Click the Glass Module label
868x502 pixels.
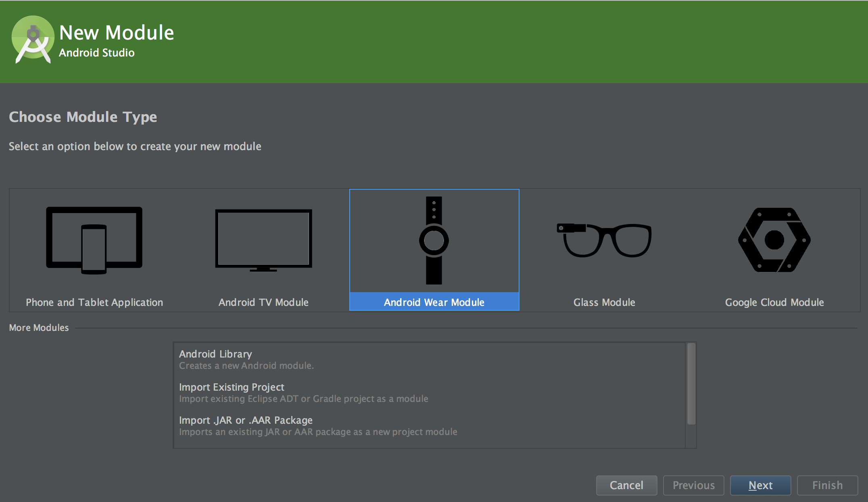tap(604, 302)
